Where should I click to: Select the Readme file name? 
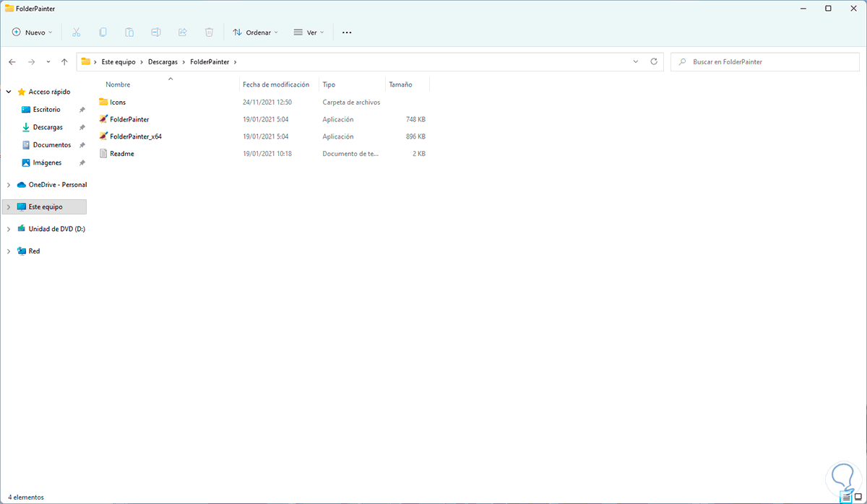[x=122, y=154]
